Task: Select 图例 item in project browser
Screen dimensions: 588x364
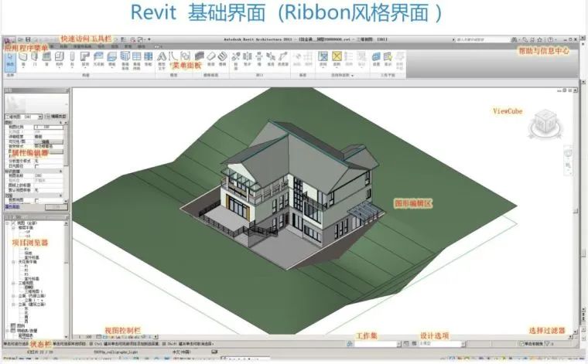Action: pyautogui.click(x=21, y=326)
